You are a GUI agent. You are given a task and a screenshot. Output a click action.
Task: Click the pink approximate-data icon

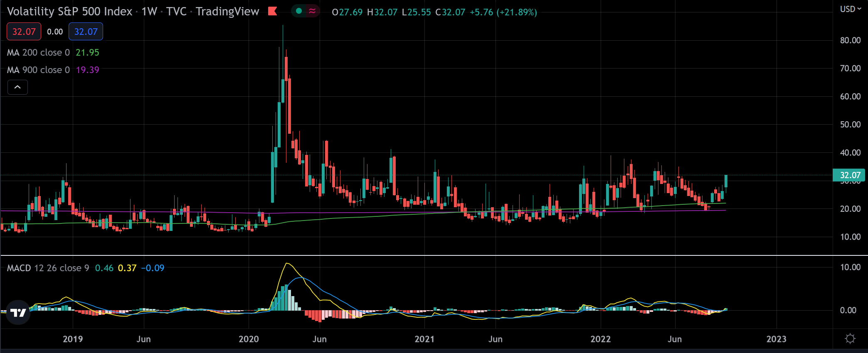[312, 11]
